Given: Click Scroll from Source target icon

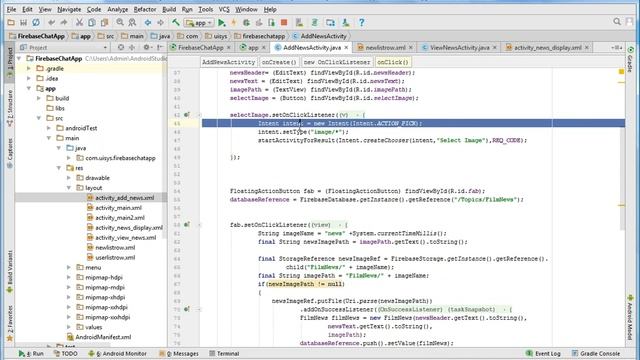Looking at the screenshot, I should click(120, 47).
